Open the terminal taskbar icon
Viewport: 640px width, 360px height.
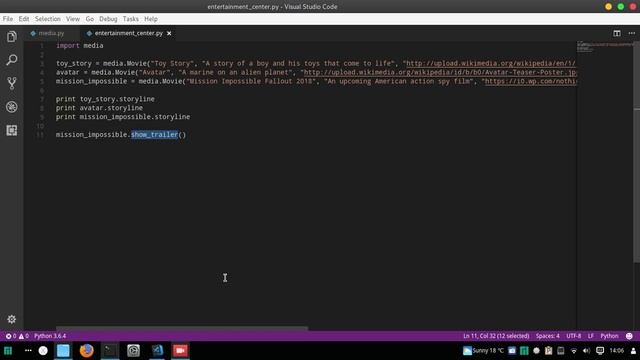110,351
